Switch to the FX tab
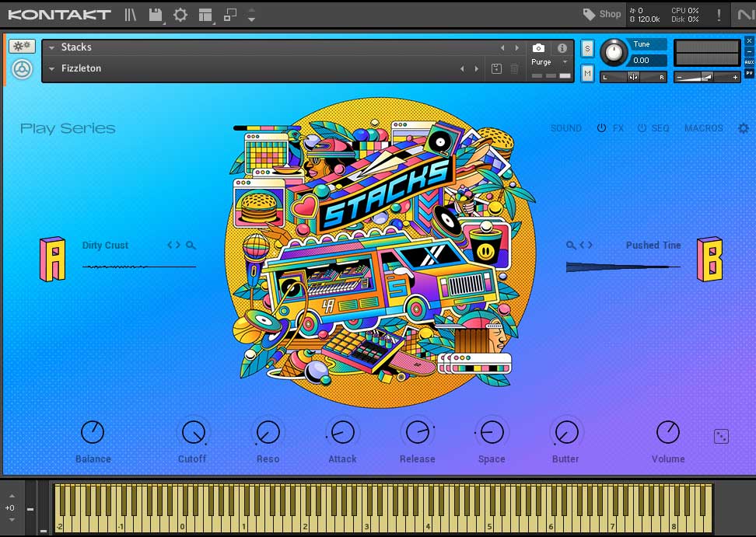756x537 pixels. (x=618, y=128)
